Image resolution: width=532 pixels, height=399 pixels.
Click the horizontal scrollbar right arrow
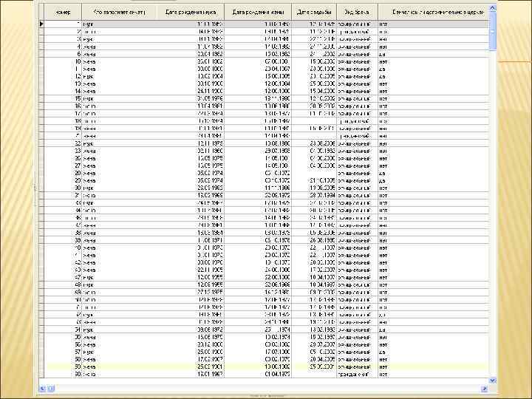click(484, 389)
